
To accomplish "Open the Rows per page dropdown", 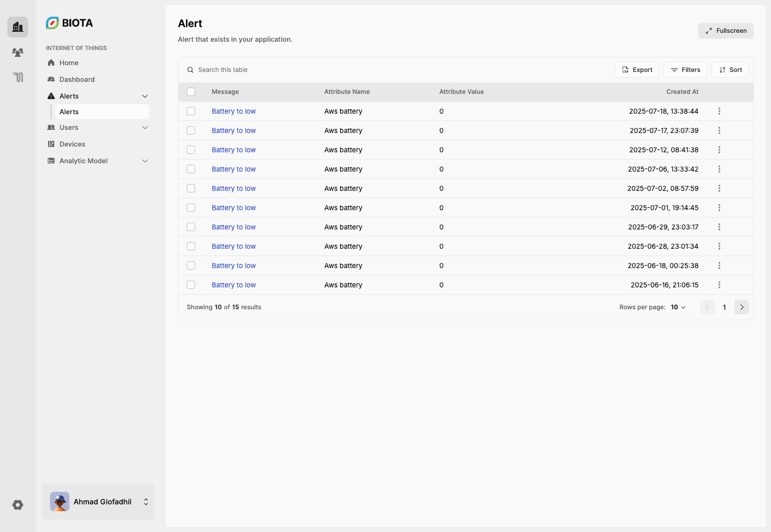I will 678,307.
